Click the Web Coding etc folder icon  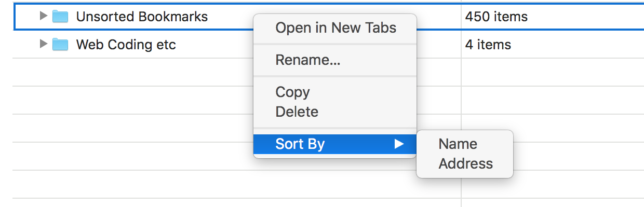point(60,45)
